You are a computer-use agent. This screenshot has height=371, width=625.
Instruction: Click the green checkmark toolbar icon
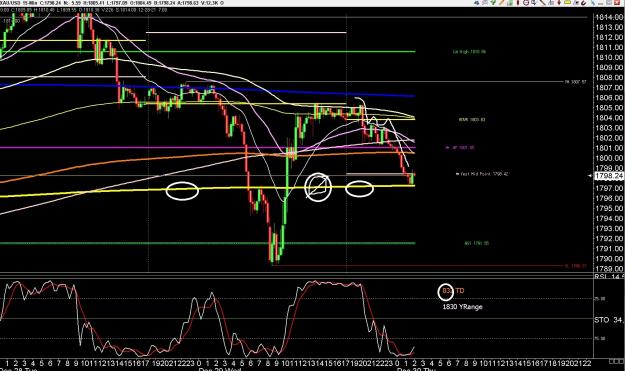(x=493, y=2)
